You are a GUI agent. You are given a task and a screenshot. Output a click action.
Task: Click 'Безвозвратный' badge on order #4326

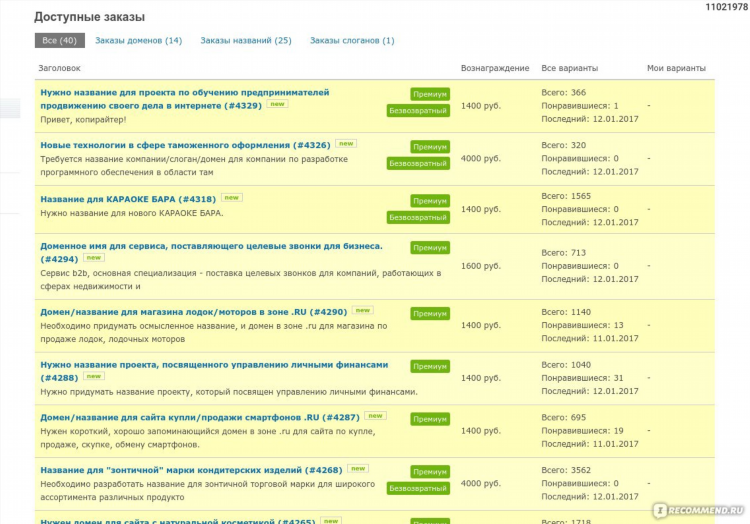(419, 164)
